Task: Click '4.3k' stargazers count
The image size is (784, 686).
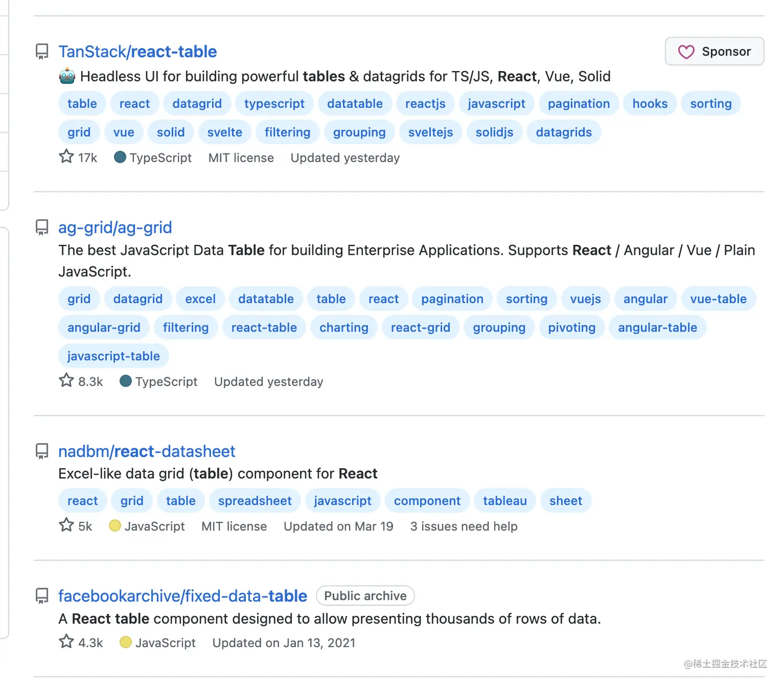Action: click(90, 643)
